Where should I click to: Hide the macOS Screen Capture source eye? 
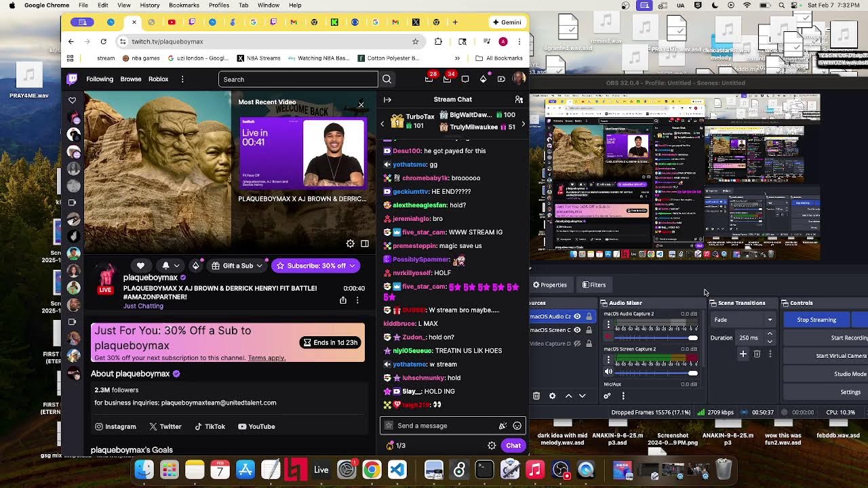point(577,330)
